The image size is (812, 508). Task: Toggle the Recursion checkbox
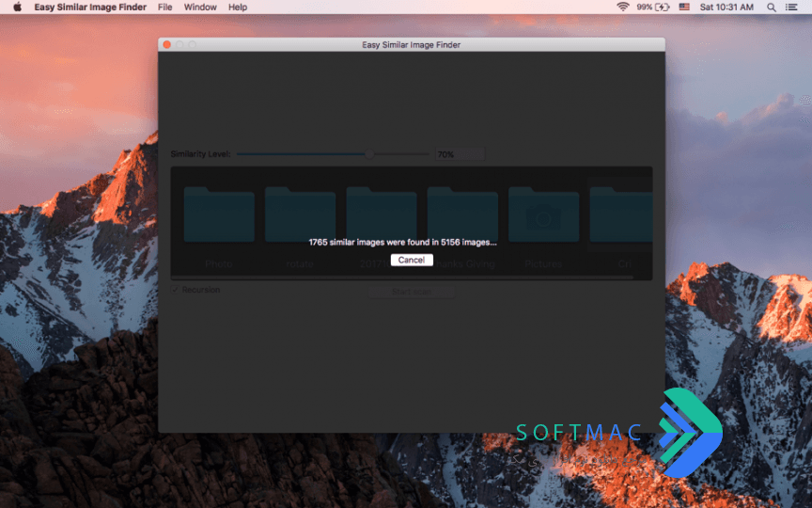[175, 289]
